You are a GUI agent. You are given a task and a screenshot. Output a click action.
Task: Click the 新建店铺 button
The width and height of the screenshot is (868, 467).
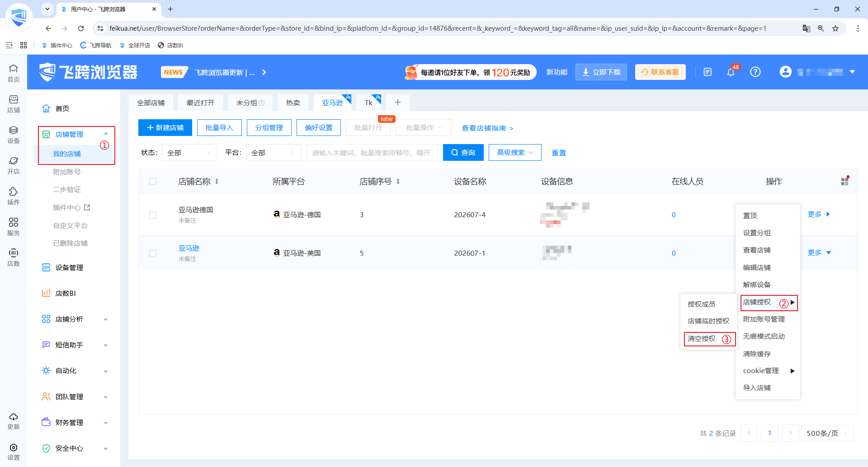165,128
